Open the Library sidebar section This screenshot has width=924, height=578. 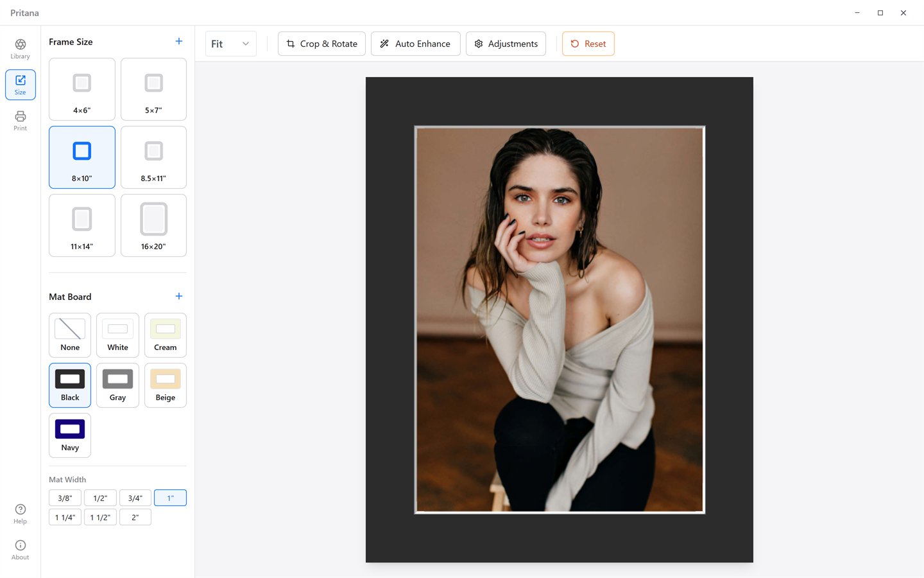point(21,49)
